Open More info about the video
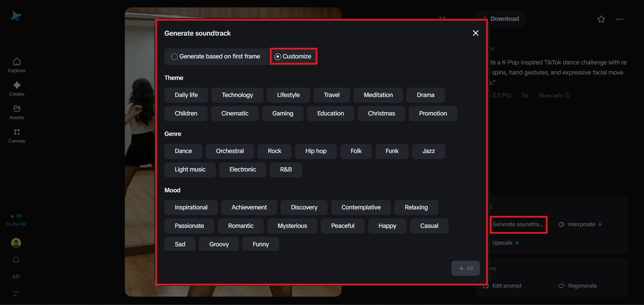This screenshot has width=644, height=305. click(x=554, y=95)
